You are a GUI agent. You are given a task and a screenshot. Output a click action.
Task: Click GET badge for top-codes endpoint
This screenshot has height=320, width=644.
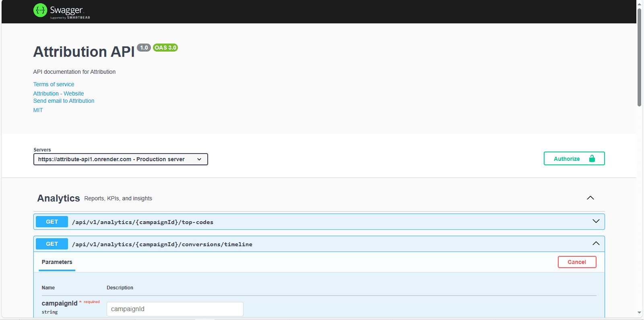52,222
